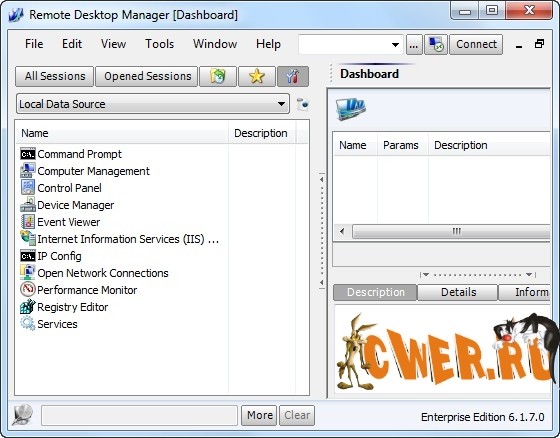Click the Dashboard Description column header

tap(489, 145)
